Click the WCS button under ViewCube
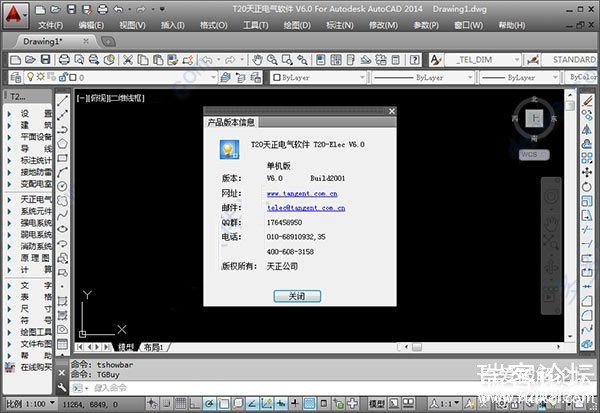This screenshot has width=600, height=413. [534, 155]
